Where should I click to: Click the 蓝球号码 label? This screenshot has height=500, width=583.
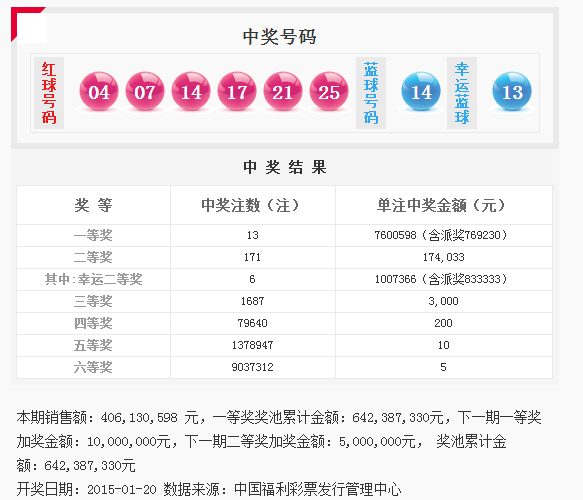[371, 93]
